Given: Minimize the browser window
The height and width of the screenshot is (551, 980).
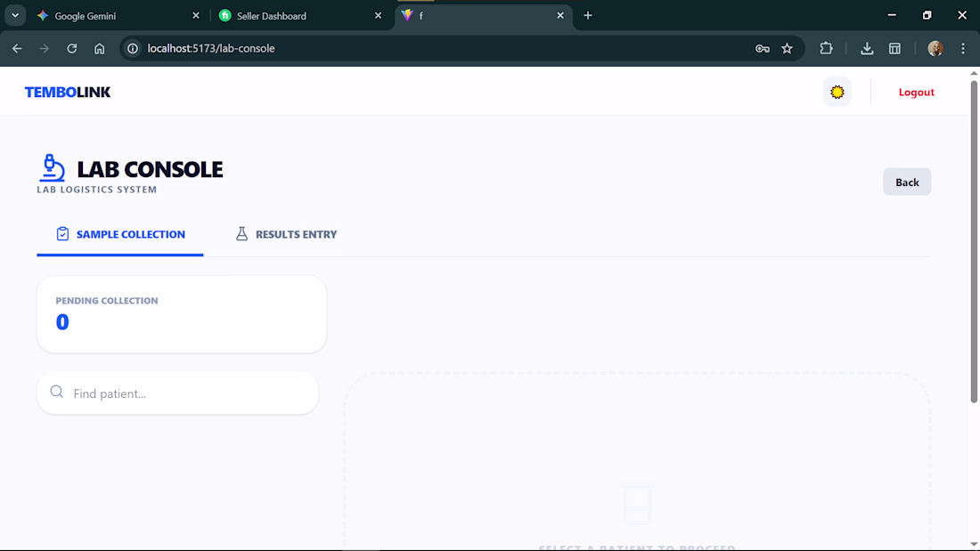Looking at the screenshot, I should pyautogui.click(x=892, y=15).
